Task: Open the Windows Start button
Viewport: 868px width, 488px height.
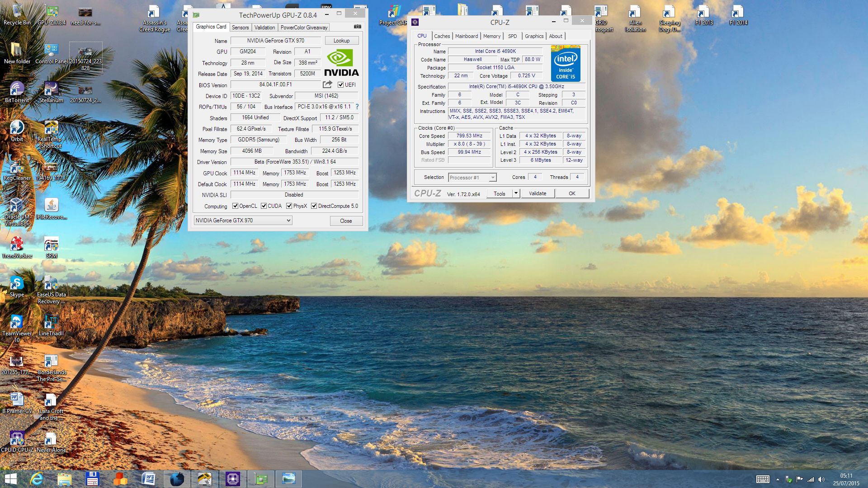Action: [x=10, y=479]
